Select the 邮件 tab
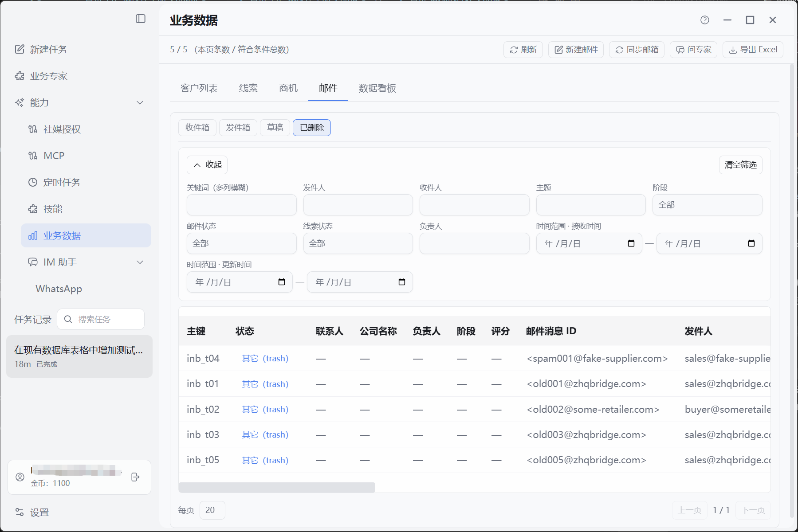This screenshot has width=798, height=532. click(328, 88)
